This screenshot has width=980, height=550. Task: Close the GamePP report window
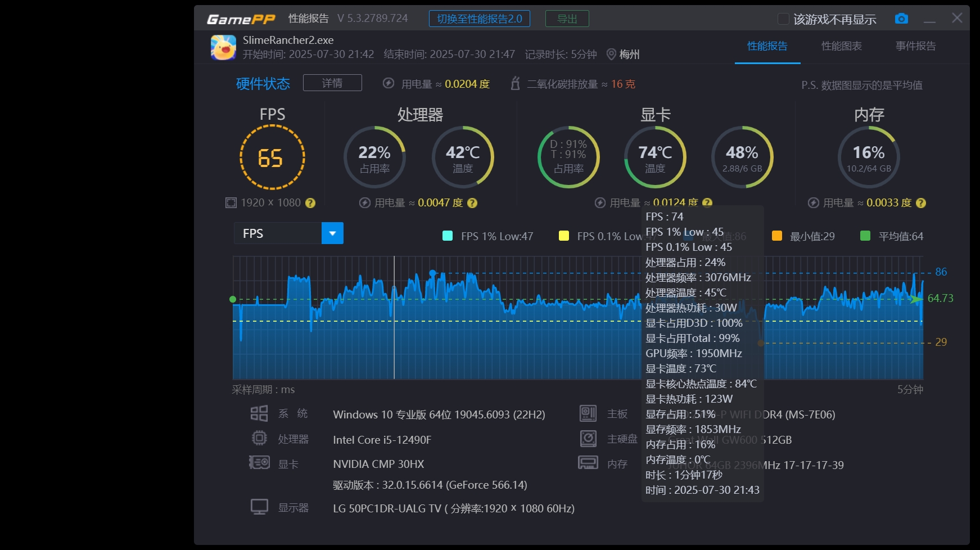coord(957,18)
